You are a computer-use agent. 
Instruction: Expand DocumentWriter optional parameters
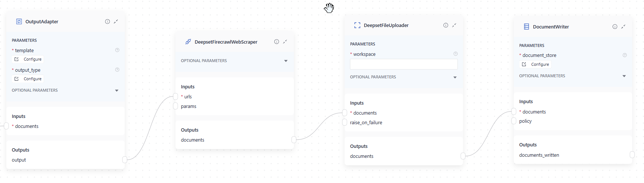pyautogui.click(x=624, y=76)
